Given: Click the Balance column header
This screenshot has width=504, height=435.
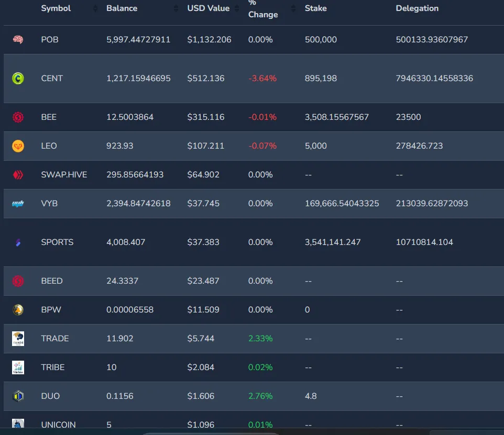Looking at the screenshot, I should point(122,8).
